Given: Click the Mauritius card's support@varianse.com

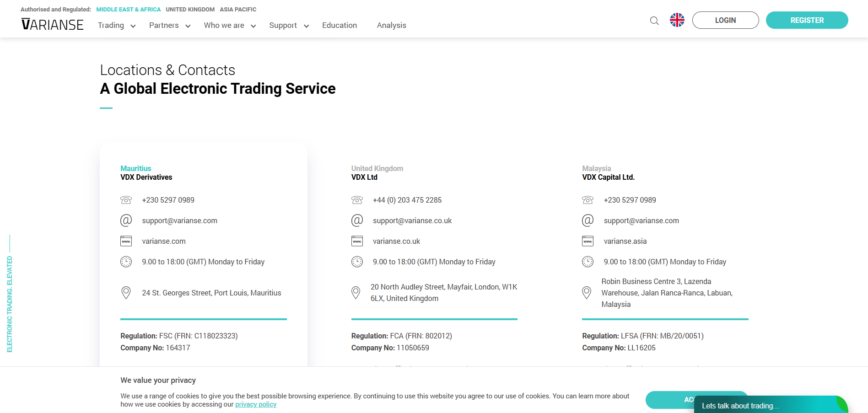Looking at the screenshot, I should click(x=179, y=220).
